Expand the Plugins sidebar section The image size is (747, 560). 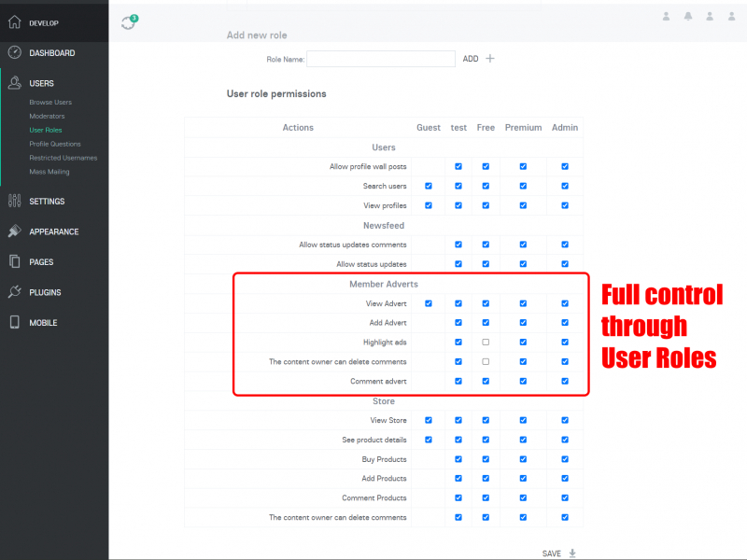tap(45, 292)
